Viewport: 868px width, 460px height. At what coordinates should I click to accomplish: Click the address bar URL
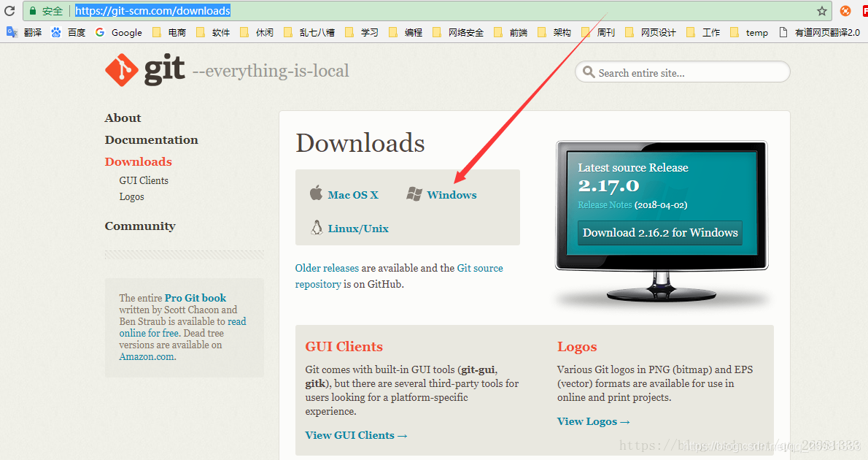tap(152, 10)
